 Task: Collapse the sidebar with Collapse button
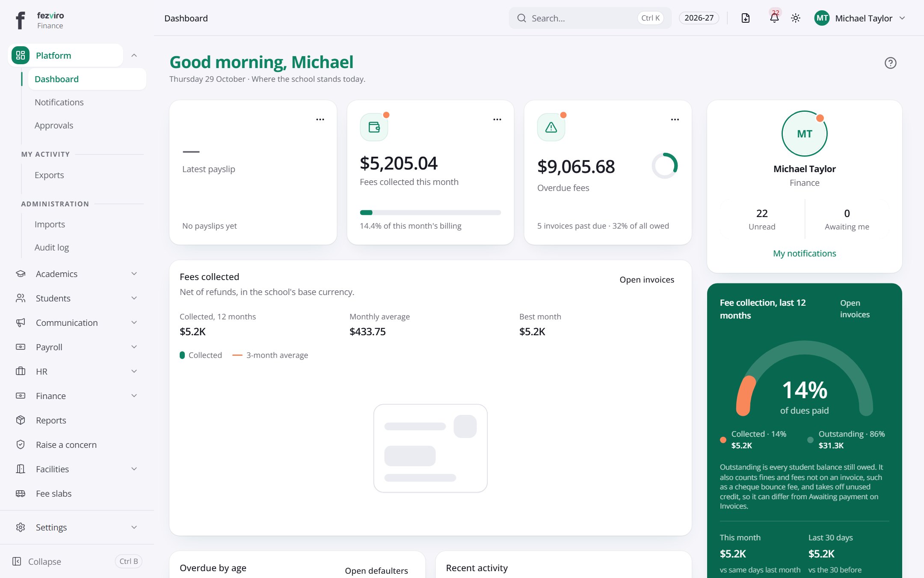[77, 561]
